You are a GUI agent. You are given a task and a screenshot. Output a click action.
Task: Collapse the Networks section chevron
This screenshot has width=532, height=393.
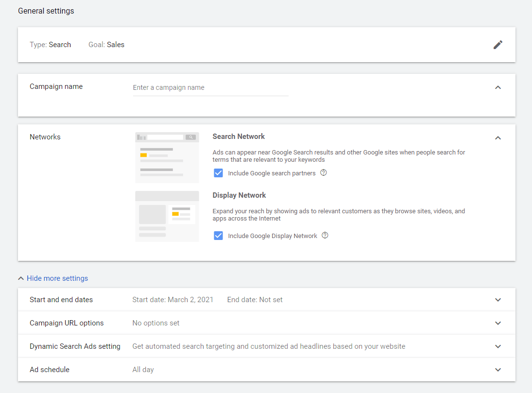tap(498, 138)
